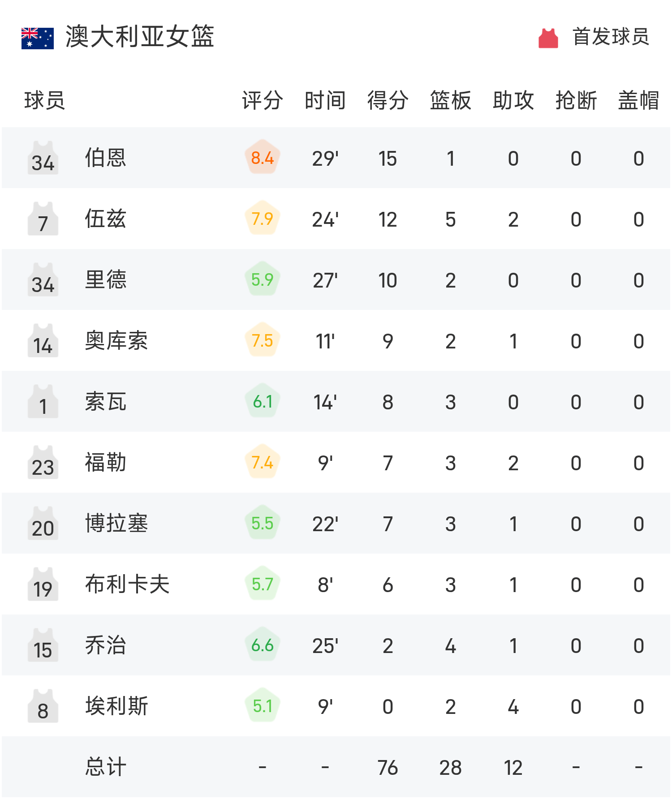Image resolution: width=672 pixels, height=799 pixels.
Task: Sort by the 评分 column header
Action: 263,100
